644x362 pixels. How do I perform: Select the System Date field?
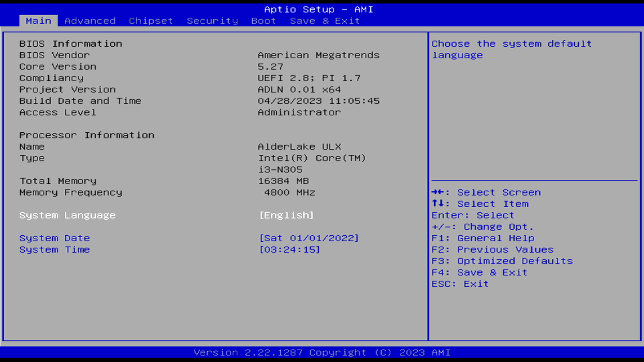(x=55, y=238)
